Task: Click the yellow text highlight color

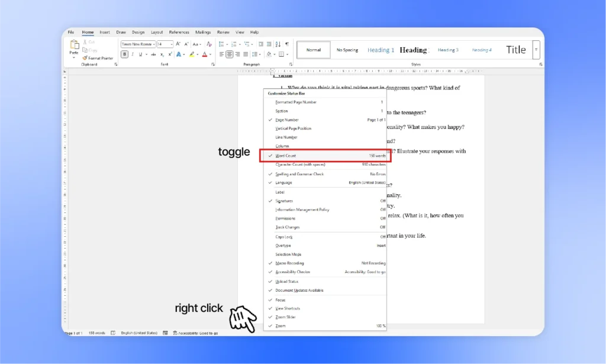Action: coord(192,54)
